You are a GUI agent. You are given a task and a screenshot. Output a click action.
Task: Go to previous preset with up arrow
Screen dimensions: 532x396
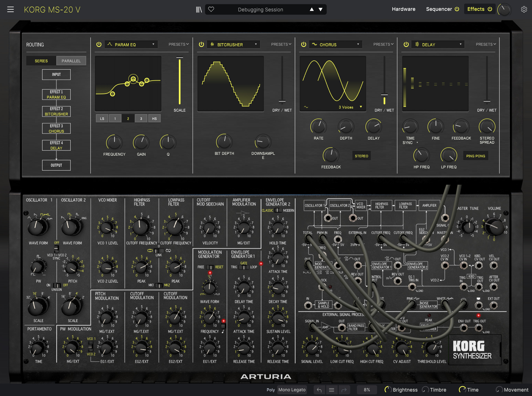[312, 9]
